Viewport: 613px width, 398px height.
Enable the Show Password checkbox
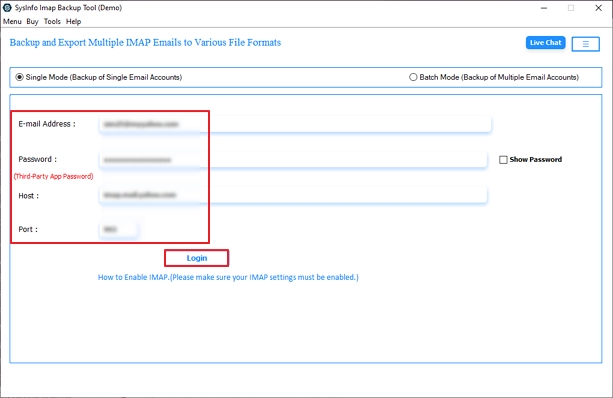click(503, 160)
